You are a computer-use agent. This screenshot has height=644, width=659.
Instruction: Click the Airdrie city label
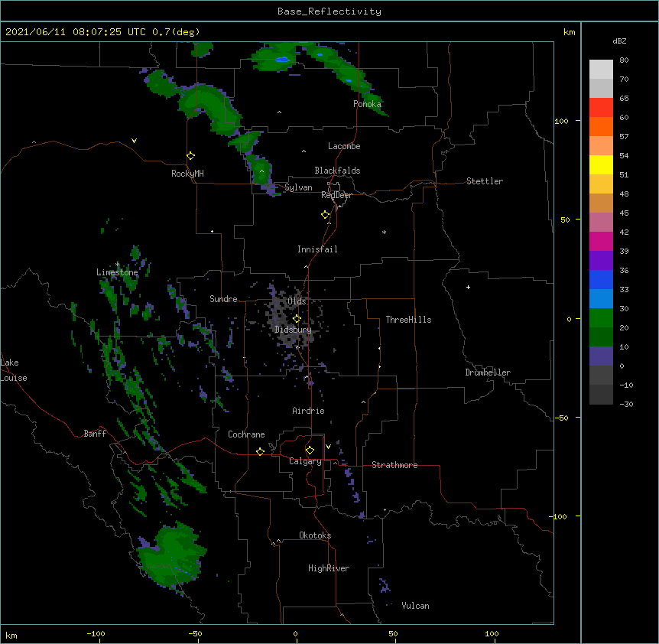[x=308, y=411]
